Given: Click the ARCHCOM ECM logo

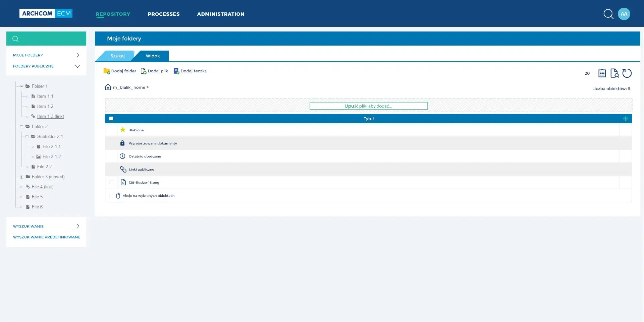Looking at the screenshot, I should click(46, 13).
